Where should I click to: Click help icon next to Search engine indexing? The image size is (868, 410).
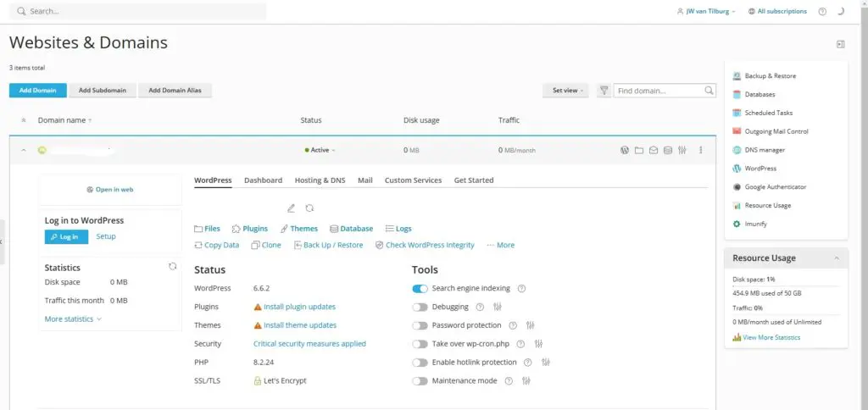pos(521,289)
